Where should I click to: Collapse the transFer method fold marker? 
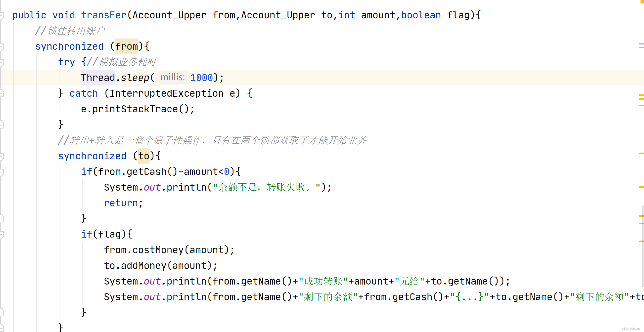pyautogui.click(x=1, y=16)
